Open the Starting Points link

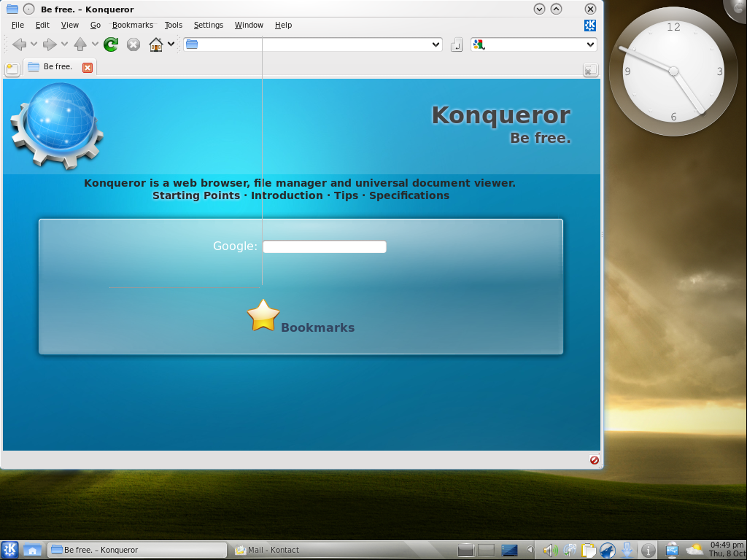tap(196, 195)
